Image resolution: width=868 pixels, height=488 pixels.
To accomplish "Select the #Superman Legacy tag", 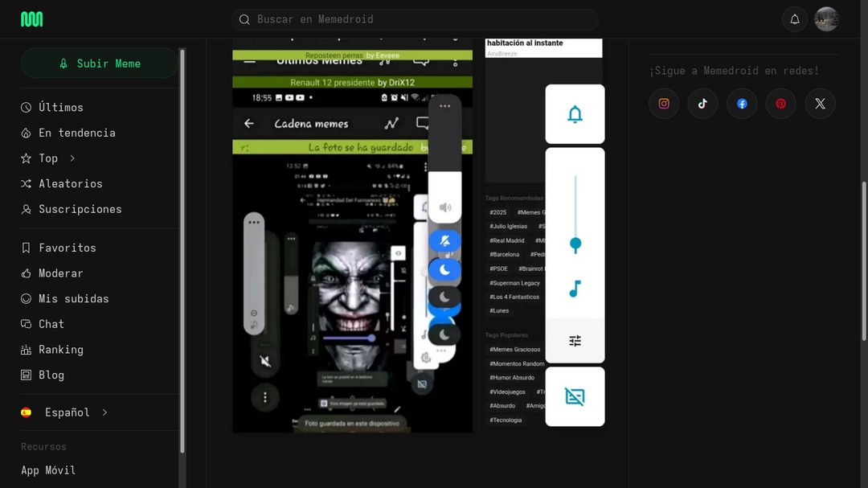I will [514, 282].
